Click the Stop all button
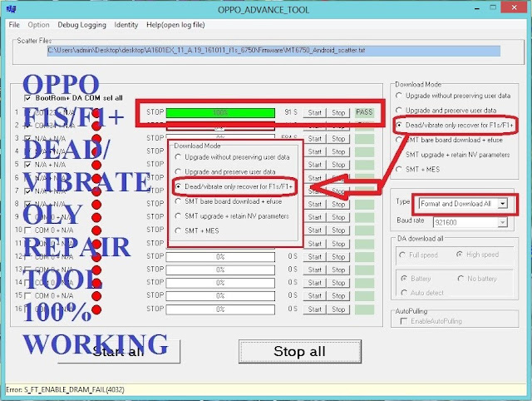The width and height of the screenshot is (532, 401). [300, 351]
